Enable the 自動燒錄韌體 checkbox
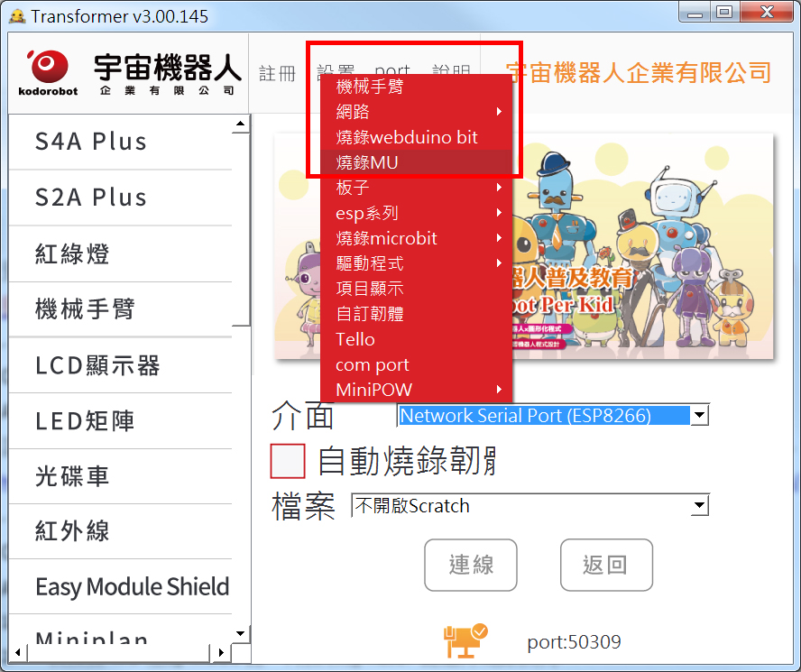The image size is (801, 672). (x=288, y=461)
